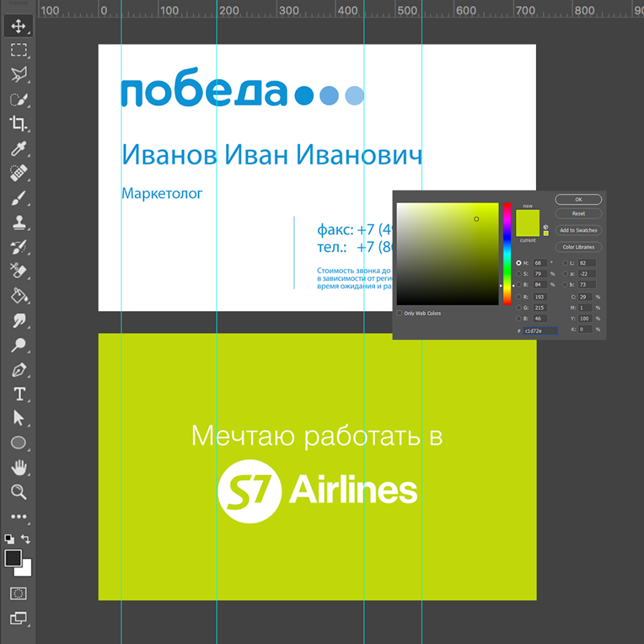Select the Pen tool
The height and width of the screenshot is (644, 644).
click(18, 370)
